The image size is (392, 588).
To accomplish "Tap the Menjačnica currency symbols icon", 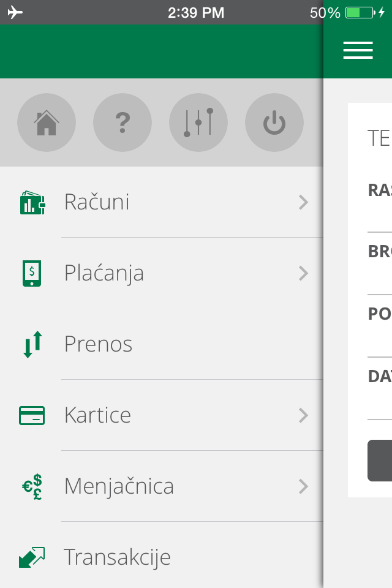I will coord(32,486).
